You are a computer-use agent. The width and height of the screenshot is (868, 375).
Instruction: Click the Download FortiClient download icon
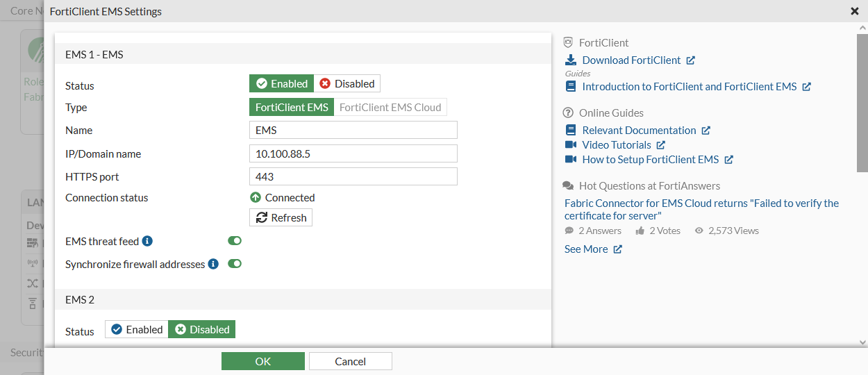pos(571,60)
